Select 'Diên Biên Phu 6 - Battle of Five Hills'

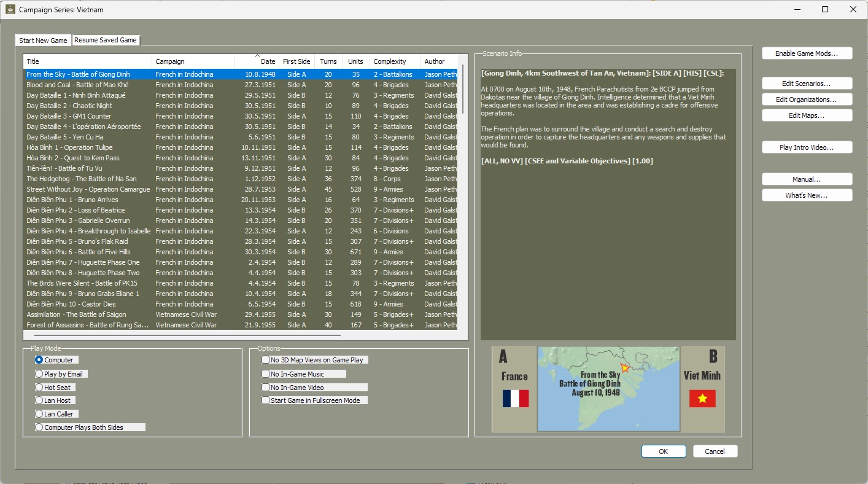[x=241, y=252]
